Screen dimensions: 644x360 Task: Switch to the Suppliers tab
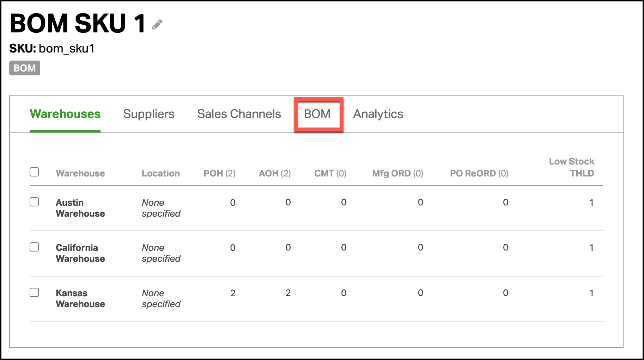point(149,114)
